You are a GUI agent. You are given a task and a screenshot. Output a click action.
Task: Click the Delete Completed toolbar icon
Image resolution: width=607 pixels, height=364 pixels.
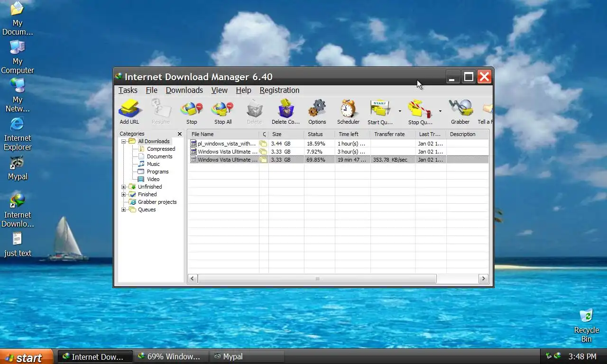(x=285, y=112)
